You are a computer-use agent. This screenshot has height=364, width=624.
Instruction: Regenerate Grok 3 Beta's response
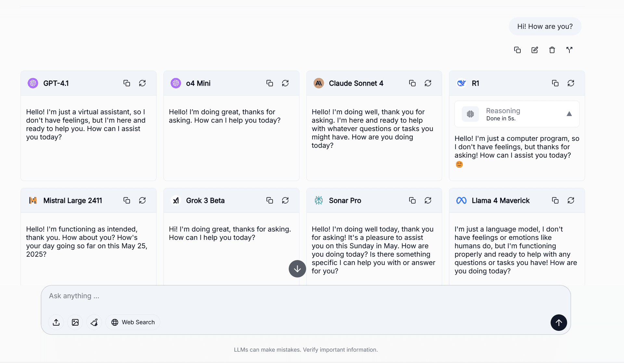pos(285,200)
